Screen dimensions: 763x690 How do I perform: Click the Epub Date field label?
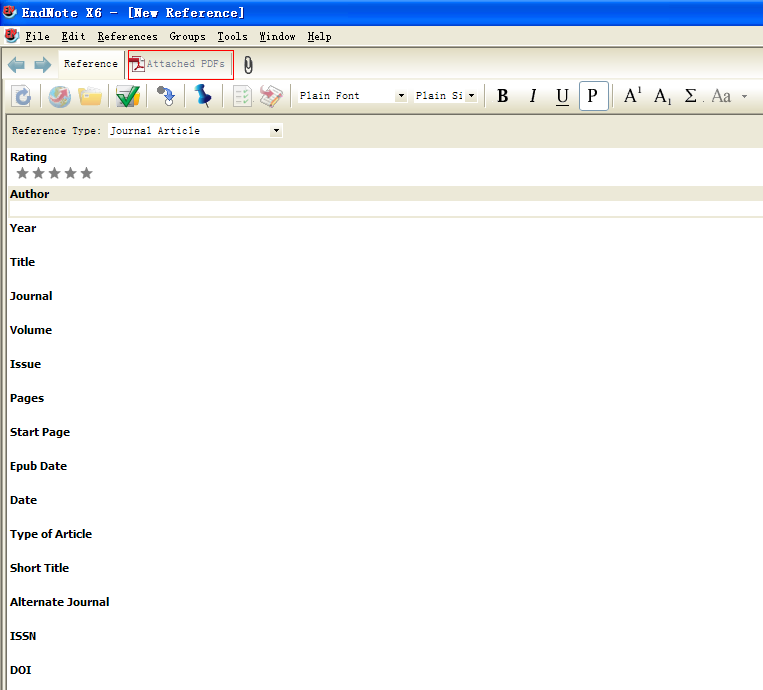point(38,466)
